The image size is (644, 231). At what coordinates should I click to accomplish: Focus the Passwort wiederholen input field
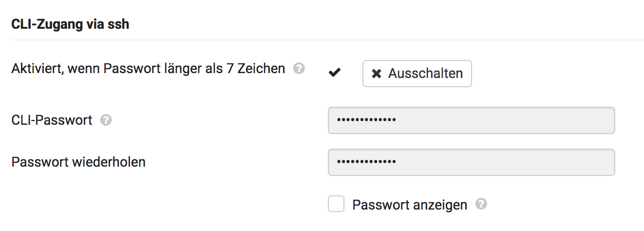pyautogui.click(x=471, y=162)
